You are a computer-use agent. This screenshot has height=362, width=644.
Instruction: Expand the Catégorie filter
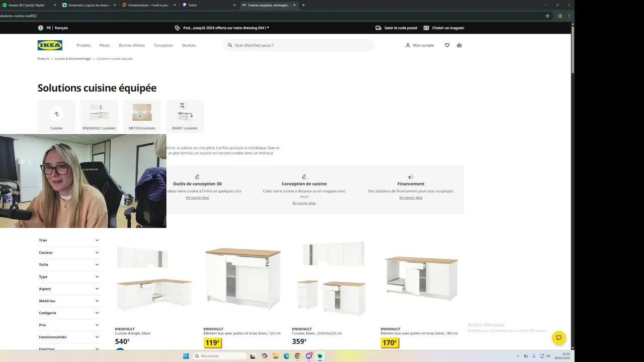click(69, 313)
